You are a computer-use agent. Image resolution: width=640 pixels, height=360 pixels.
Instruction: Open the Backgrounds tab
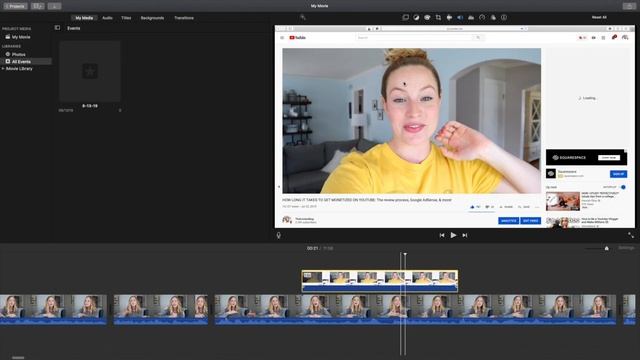coord(152,18)
